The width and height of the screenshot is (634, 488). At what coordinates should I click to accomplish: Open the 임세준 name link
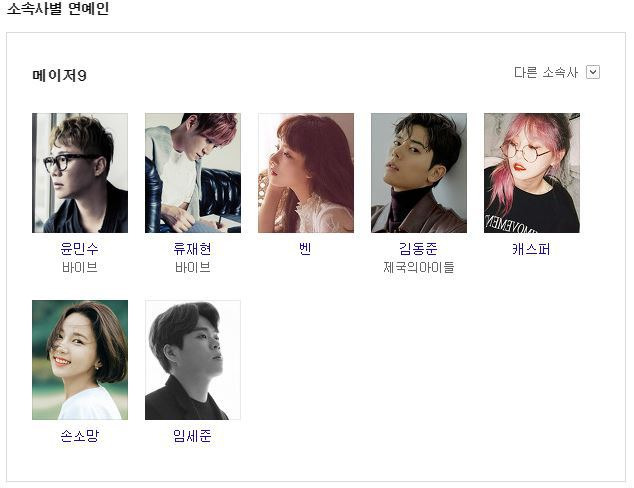coord(192,435)
